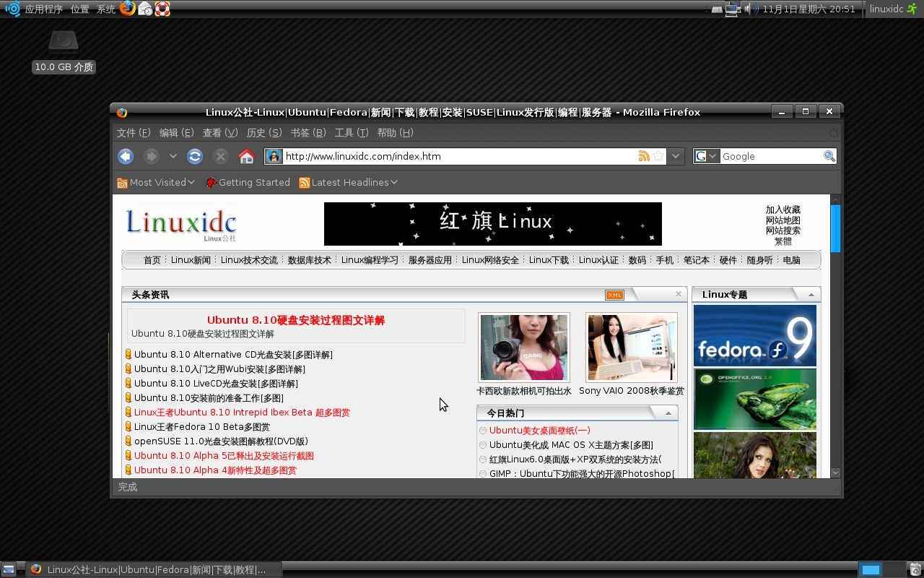
Task: Click the search magnifier icon
Action: click(x=829, y=156)
